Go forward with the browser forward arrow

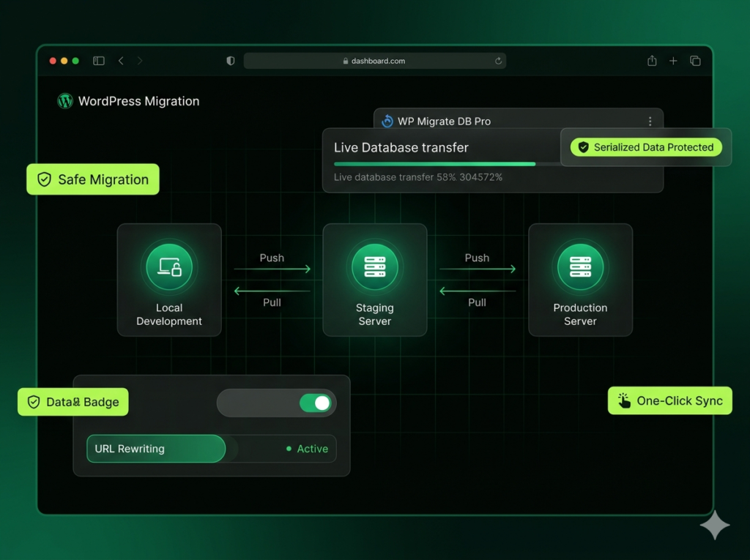coord(140,61)
